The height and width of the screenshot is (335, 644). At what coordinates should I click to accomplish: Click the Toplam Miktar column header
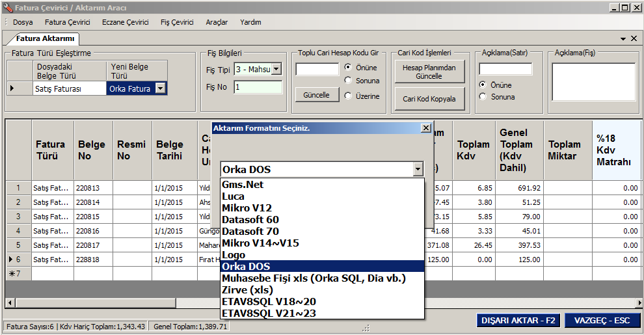[x=568, y=150]
